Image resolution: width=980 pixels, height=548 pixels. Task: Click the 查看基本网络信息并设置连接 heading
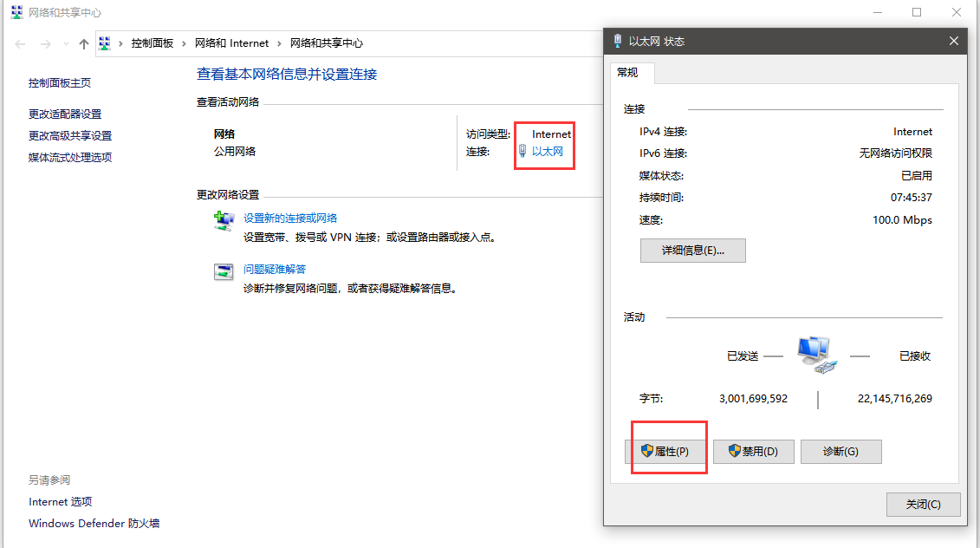coord(287,75)
